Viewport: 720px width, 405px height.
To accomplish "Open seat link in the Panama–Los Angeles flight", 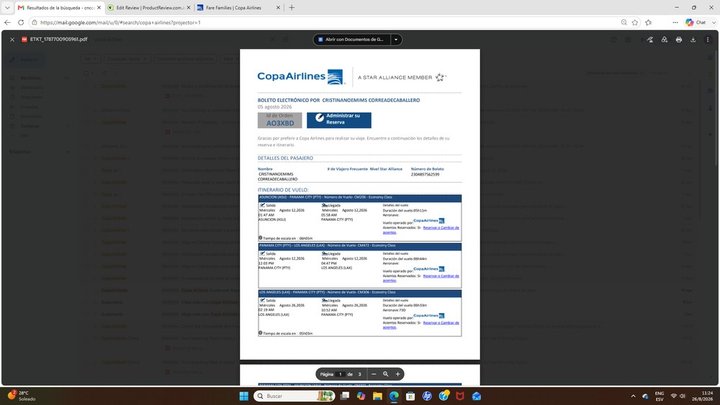I will pyautogui.click(x=421, y=278).
